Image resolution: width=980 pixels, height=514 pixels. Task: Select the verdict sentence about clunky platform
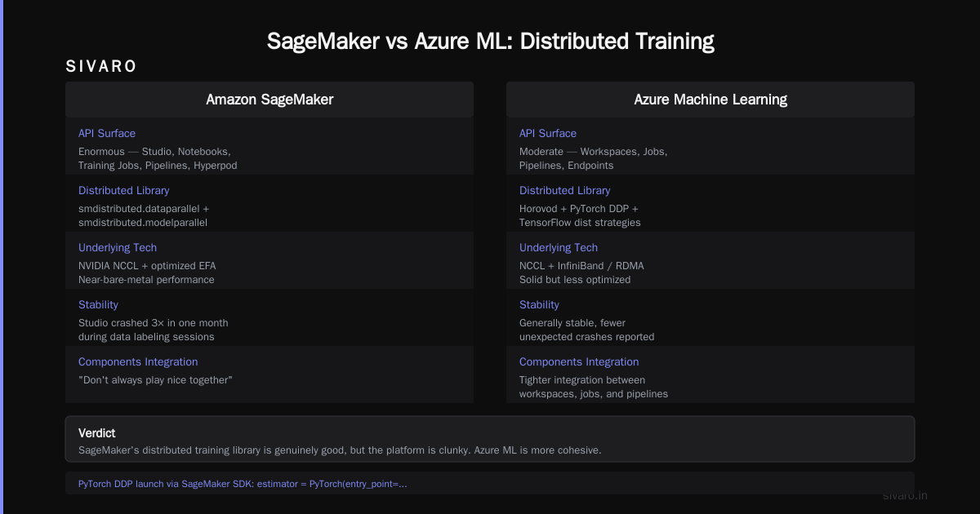pos(340,450)
